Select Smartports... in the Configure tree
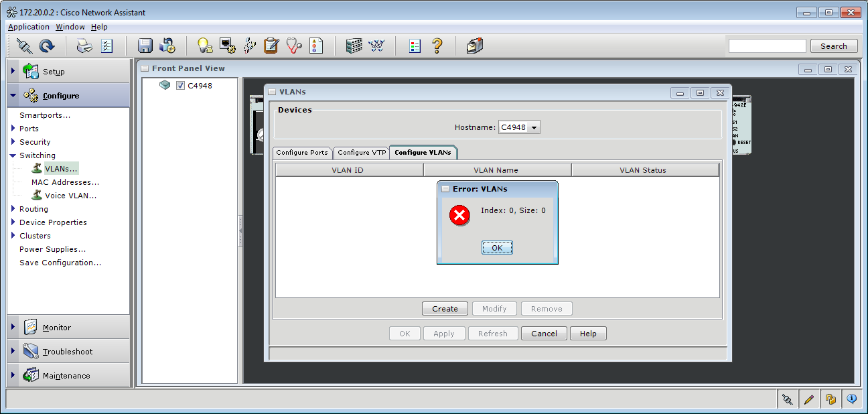 click(x=45, y=115)
